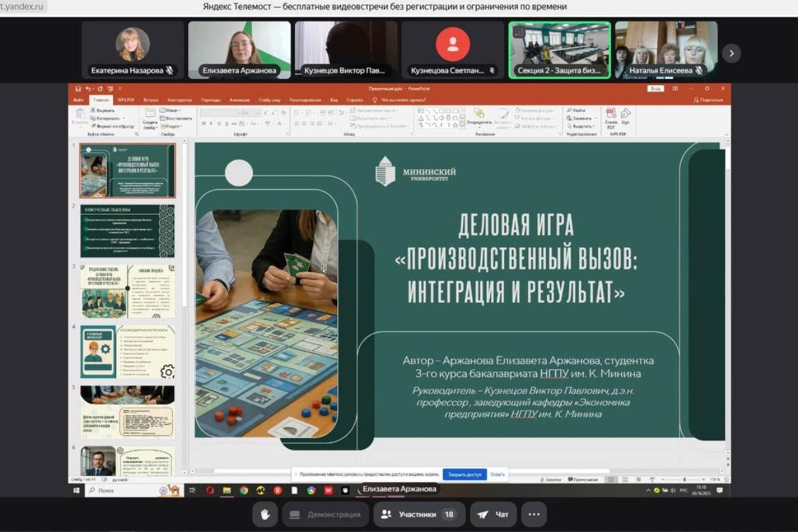Open the Вставка ribbon tab
Image resolution: width=798 pixels, height=532 pixels.
[151, 100]
